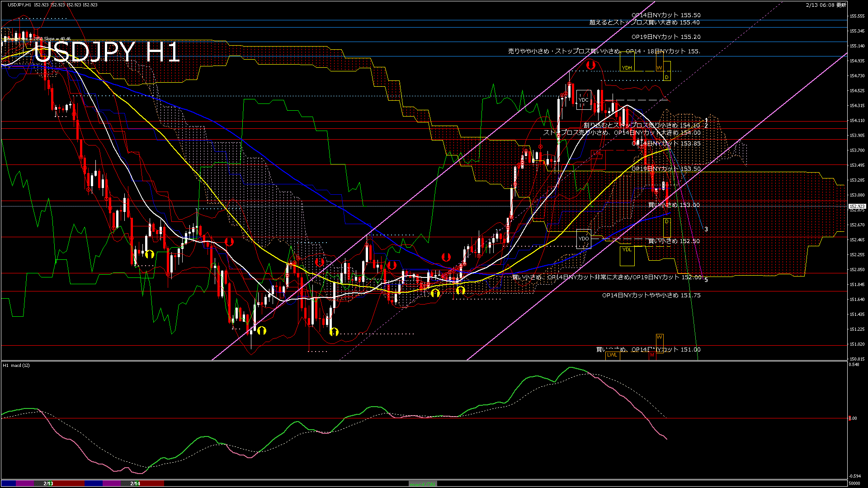Click the yellow LWL label box near 151.00
The width and height of the screenshot is (868, 488).
click(x=612, y=355)
